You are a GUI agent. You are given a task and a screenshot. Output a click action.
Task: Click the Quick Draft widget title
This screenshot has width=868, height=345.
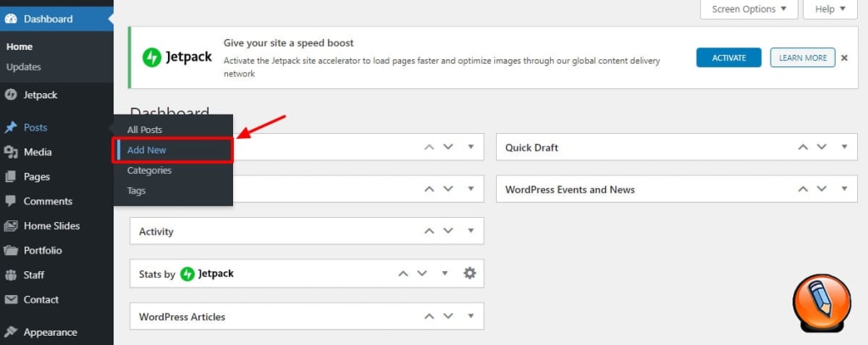[531, 147]
